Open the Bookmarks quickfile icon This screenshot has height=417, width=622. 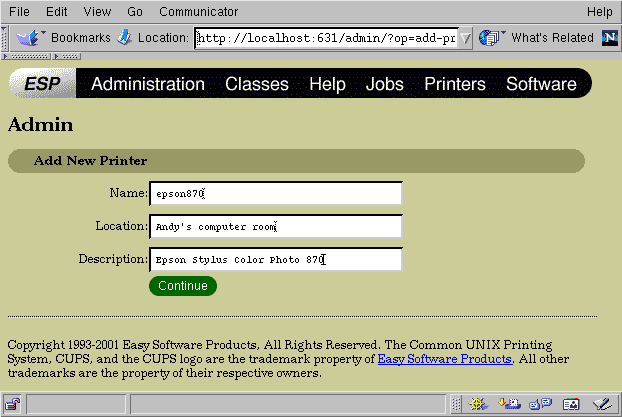[28, 38]
